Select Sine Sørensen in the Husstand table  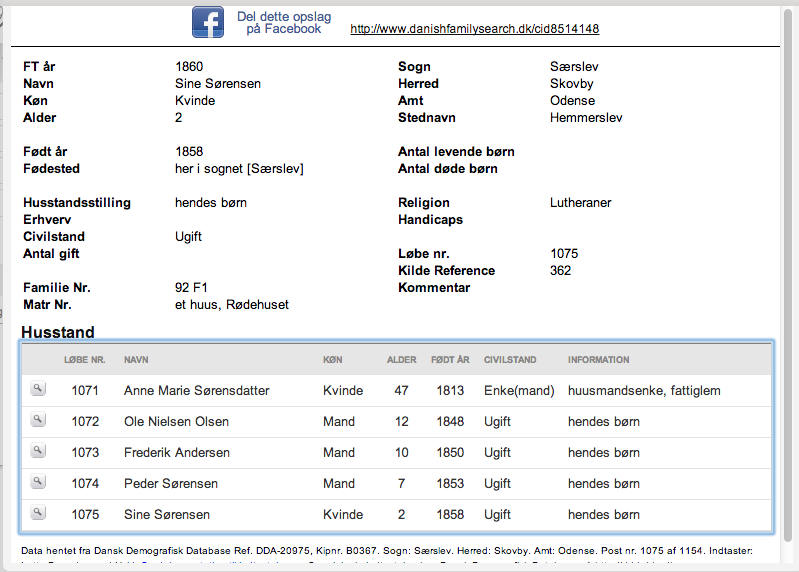tap(167, 514)
